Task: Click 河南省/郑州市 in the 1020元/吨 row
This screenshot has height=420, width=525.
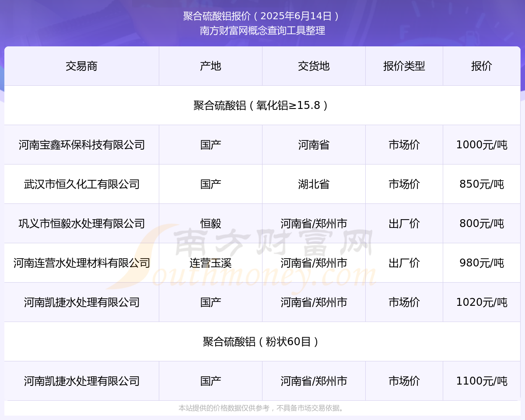Action: 314,302
